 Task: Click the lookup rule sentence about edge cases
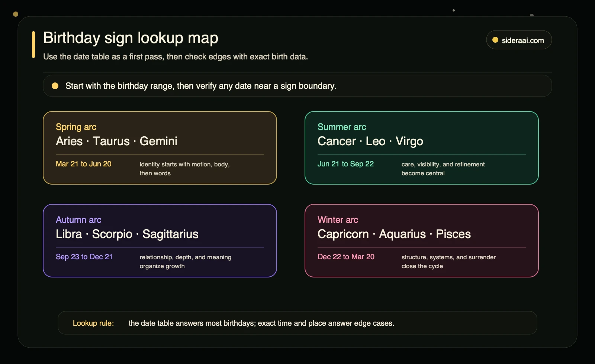click(x=261, y=323)
